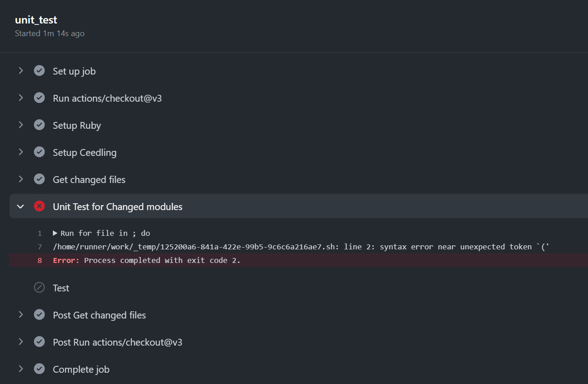
Task: Click the success icon beside Run actions/checkout@v3
Action: [39, 98]
